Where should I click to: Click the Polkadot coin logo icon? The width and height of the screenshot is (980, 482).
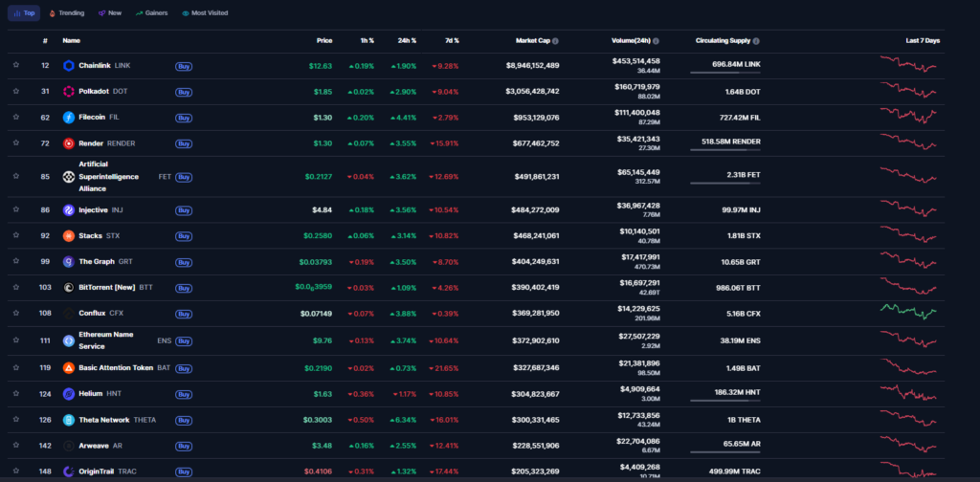pyautogui.click(x=69, y=91)
